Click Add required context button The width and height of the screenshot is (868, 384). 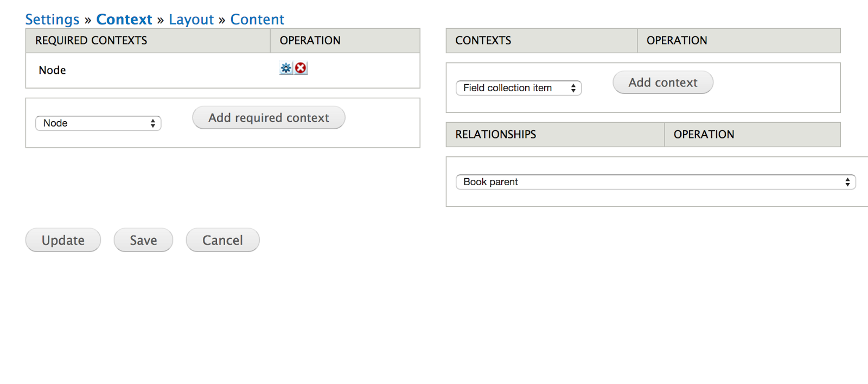coord(269,118)
